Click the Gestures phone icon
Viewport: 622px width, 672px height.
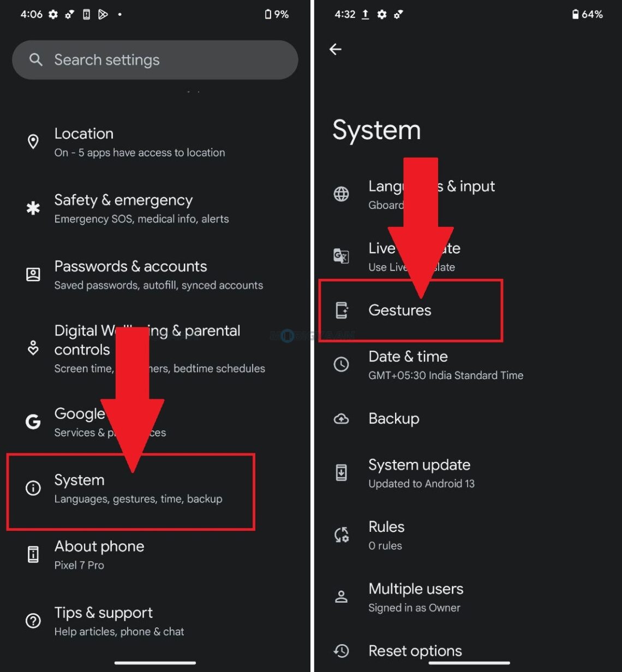[342, 310]
